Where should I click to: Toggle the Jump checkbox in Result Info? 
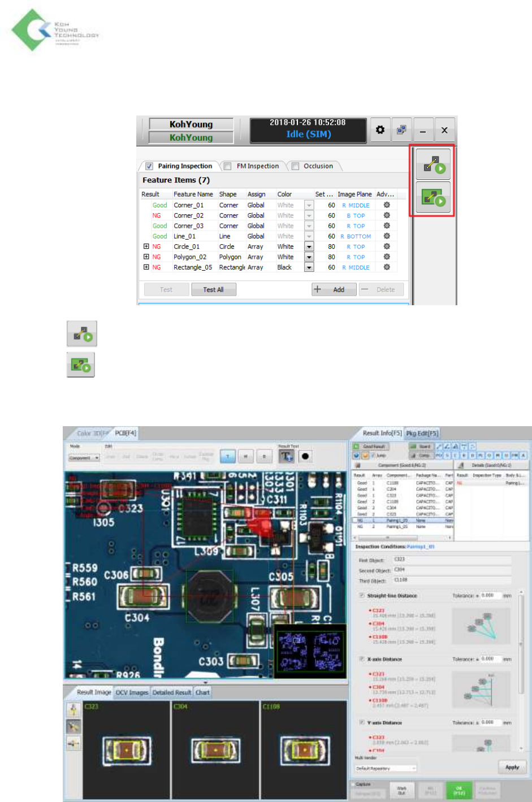tap(372, 455)
